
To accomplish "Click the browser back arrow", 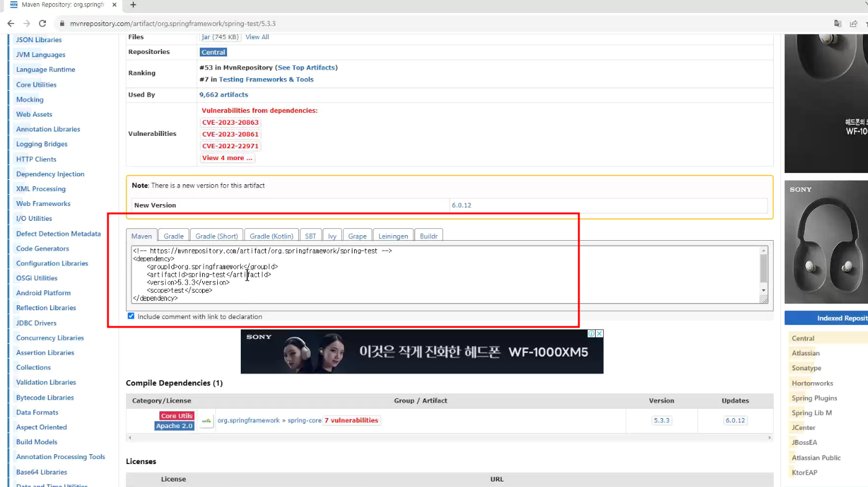I will tap(11, 24).
